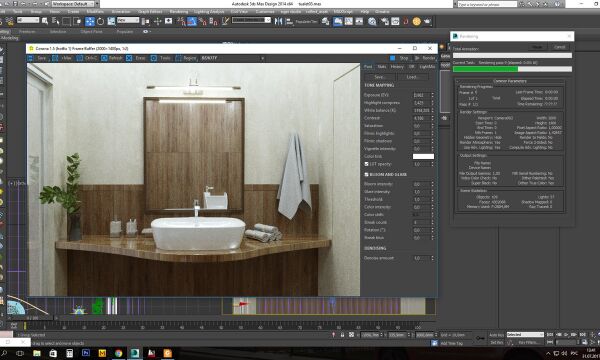This screenshot has width=600, height=360.
Task: Adjust the Contrast spinner arrows
Action: coord(433,118)
